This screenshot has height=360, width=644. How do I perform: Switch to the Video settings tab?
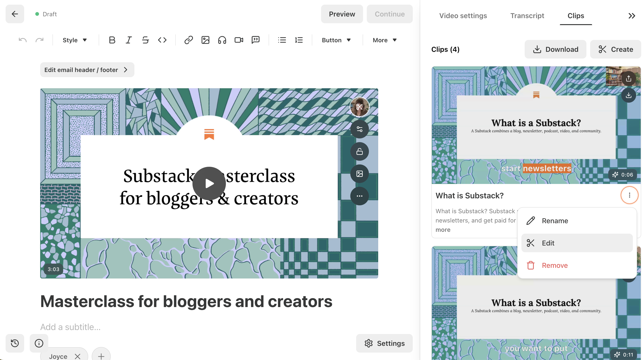[x=463, y=16]
